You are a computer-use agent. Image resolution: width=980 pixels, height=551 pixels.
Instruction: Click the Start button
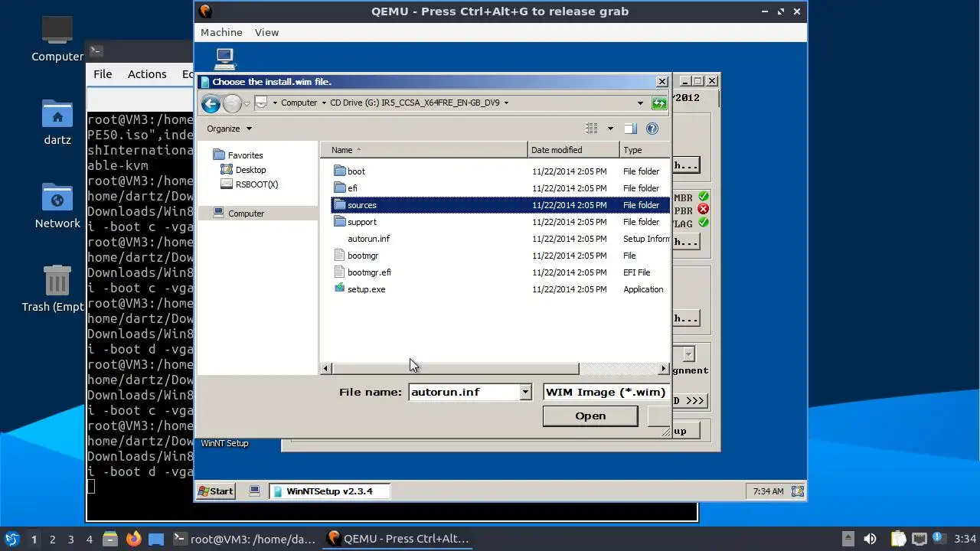[216, 491]
